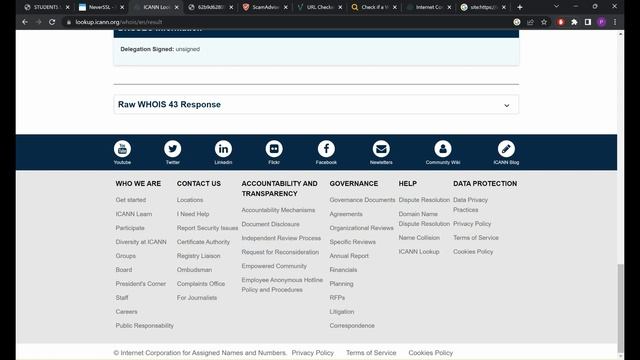Open the Name Collision link

coord(419,238)
